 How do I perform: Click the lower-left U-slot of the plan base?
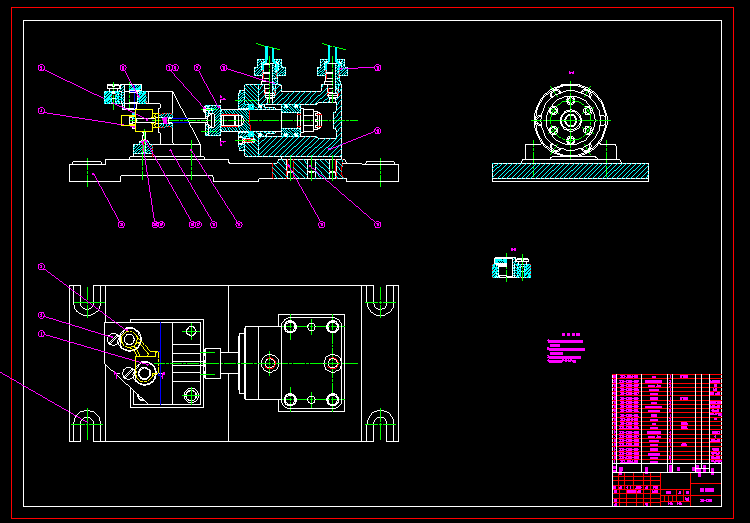point(87,427)
